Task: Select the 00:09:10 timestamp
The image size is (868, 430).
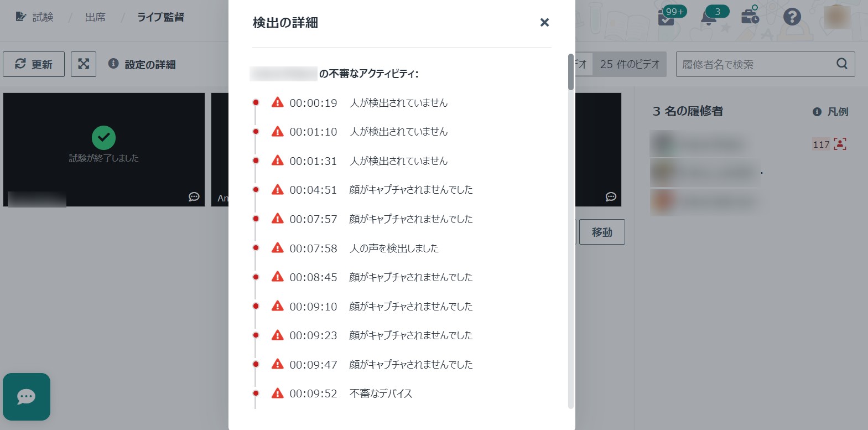Action: pos(313,307)
